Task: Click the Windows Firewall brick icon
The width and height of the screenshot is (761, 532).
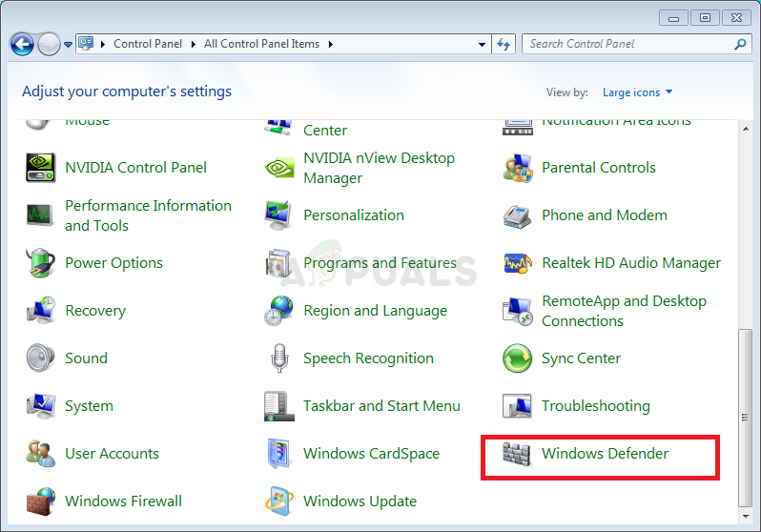Action: pyautogui.click(x=41, y=501)
